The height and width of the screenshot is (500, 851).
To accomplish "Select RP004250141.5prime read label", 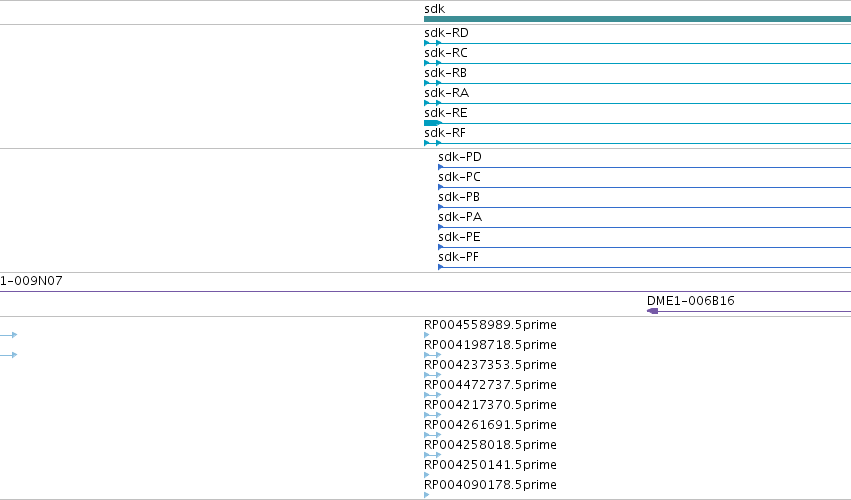I will tap(490, 465).
